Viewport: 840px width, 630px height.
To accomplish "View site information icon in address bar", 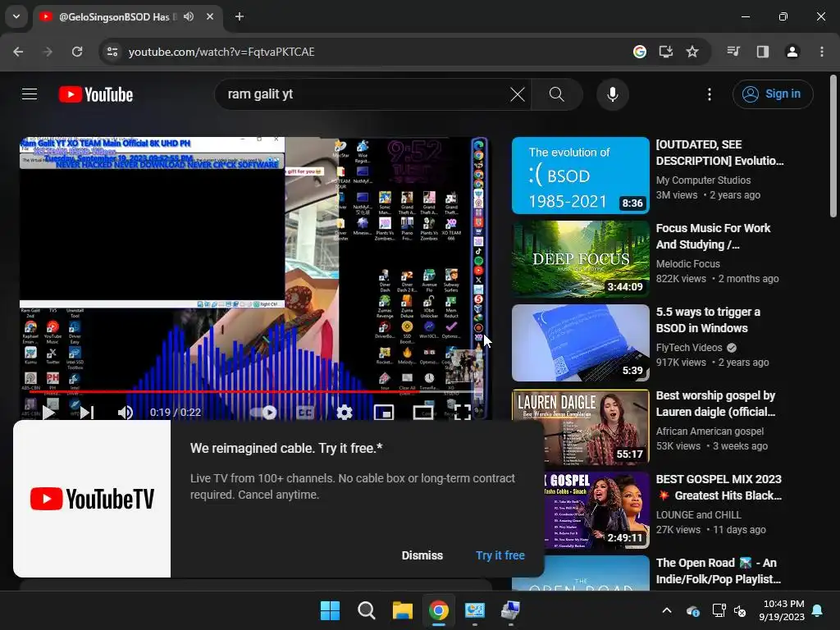I will click(x=112, y=52).
